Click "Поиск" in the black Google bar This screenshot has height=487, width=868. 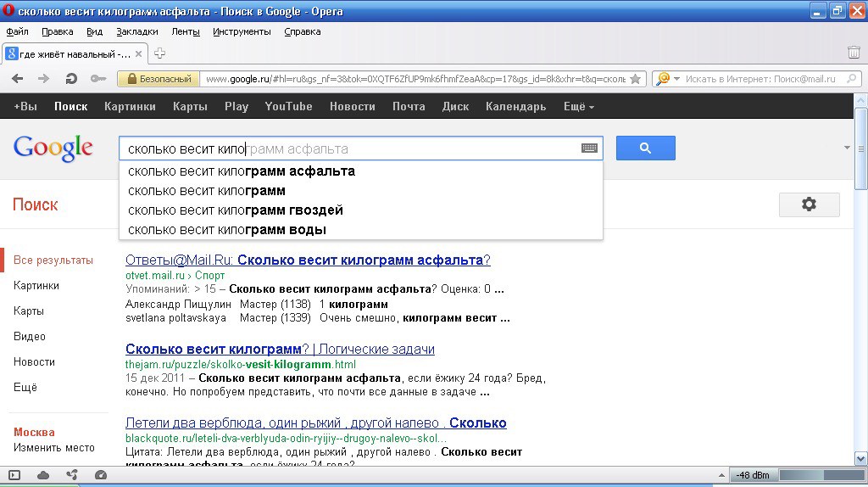[x=71, y=106]
